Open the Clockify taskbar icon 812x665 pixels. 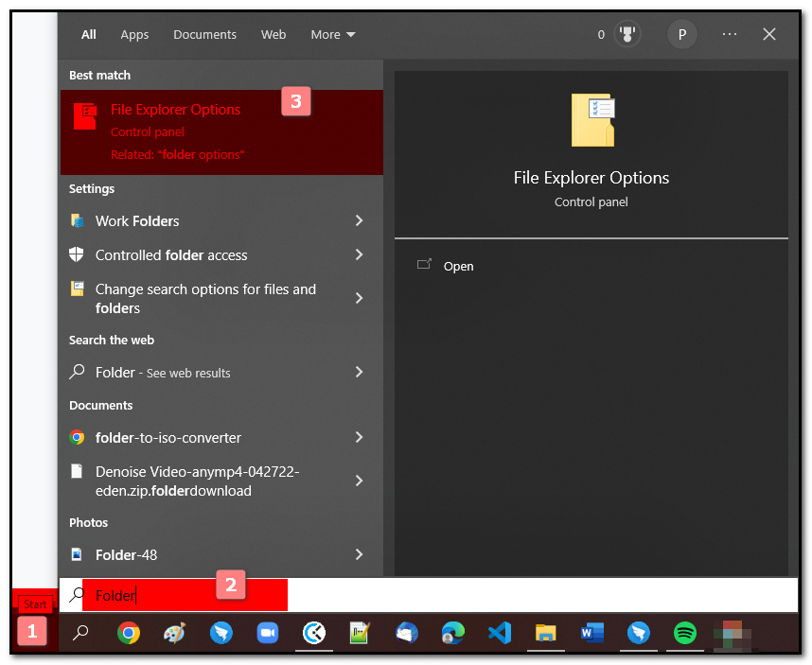[314, 633]
